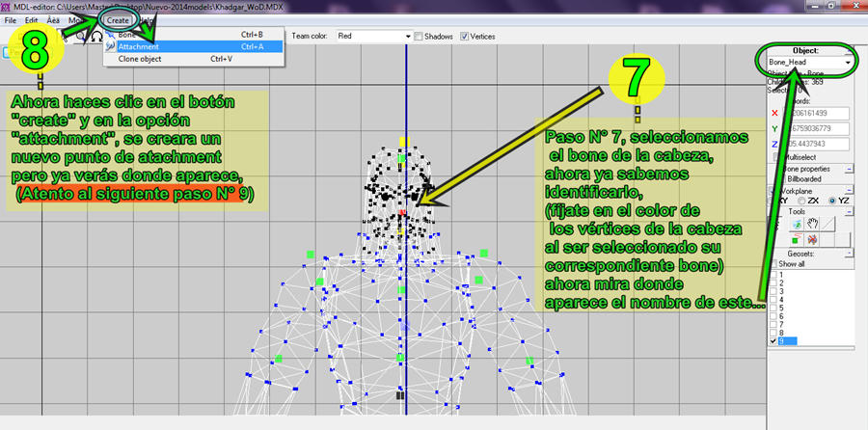Viewport: 868px width, 430px height.
Task: Open the Edit menu
Action: point(32,20)
